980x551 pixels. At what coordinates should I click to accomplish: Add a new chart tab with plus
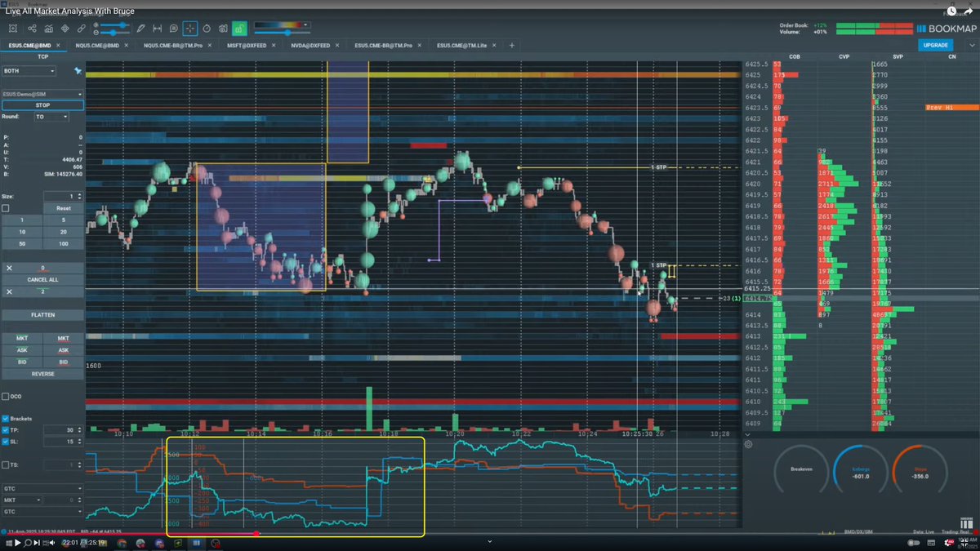coord(512,45)
